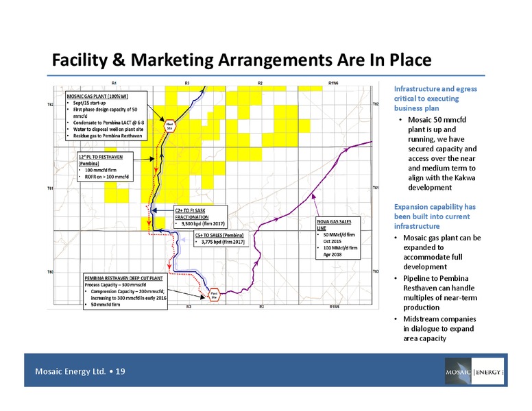
Task: Click the 'R4' range label atop map
Action: click(x=114, y=83)
